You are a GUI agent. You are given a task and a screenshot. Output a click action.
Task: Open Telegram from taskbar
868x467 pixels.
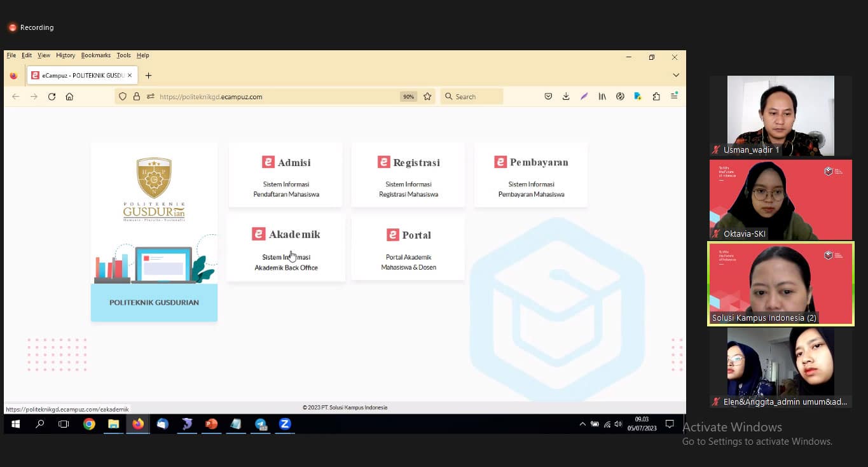point(261,424)
